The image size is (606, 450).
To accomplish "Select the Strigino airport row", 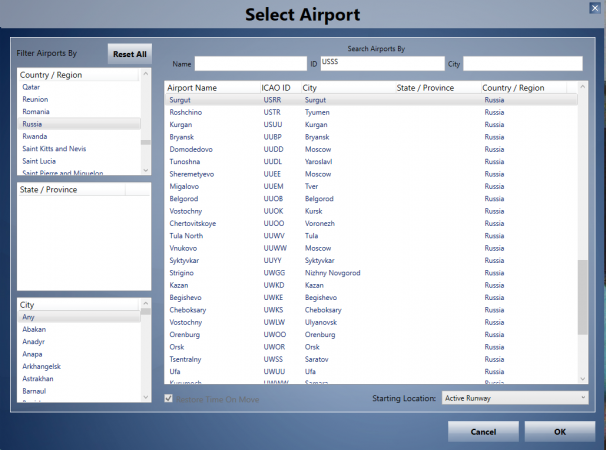I will tap(371, 273).
